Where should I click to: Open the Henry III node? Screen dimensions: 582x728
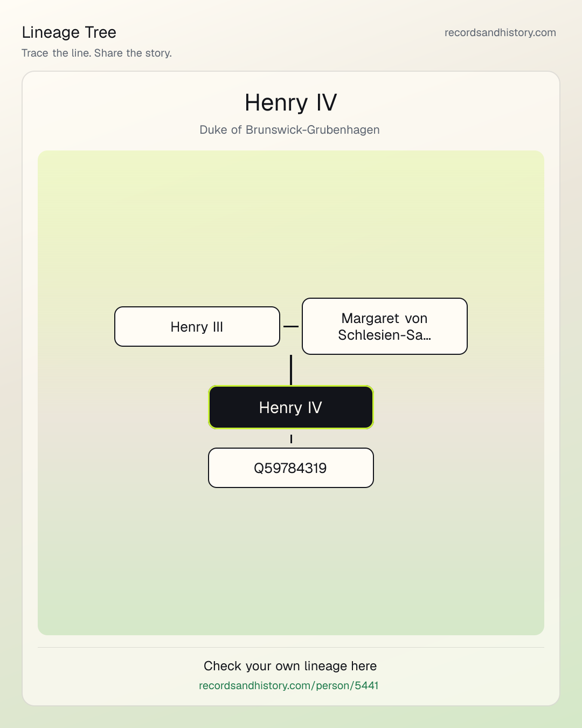197,327
